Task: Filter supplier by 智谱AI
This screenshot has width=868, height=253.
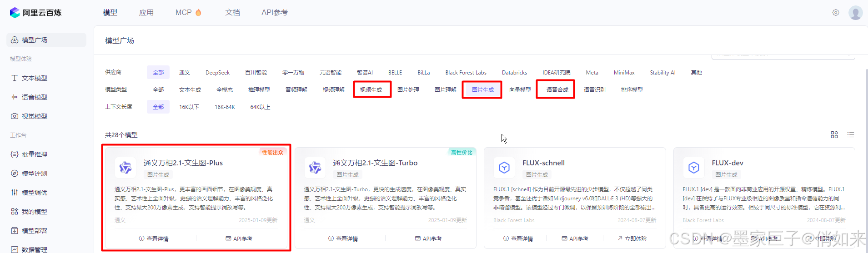Action: pos(365,73)
